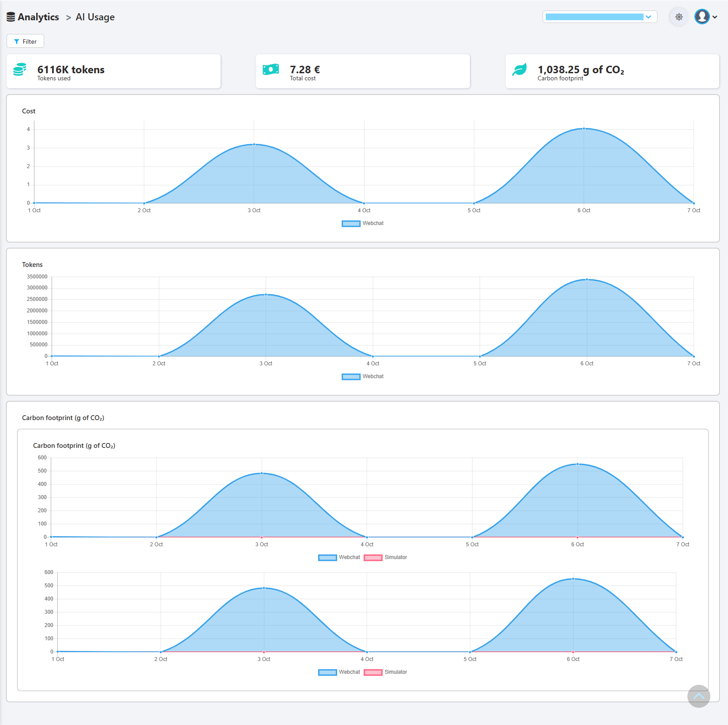Viewport: 728px width, 725px height.
Task: Click the scroll-to-top arrow button
Action: 698,696
